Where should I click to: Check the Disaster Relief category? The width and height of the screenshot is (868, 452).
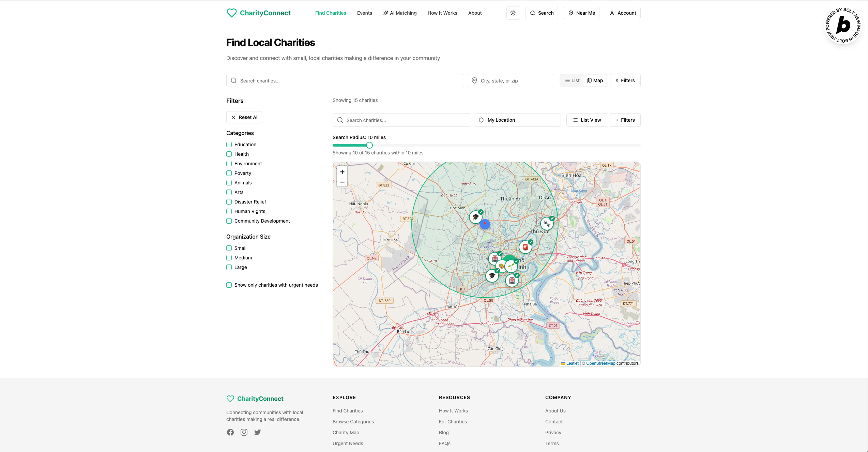tap(229, 202)
